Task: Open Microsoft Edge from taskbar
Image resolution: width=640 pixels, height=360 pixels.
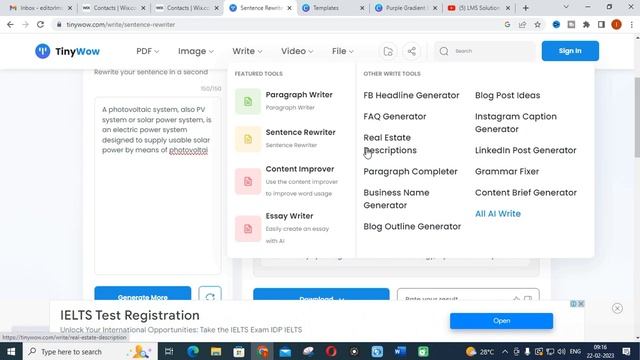Action: tap(193, 351)
